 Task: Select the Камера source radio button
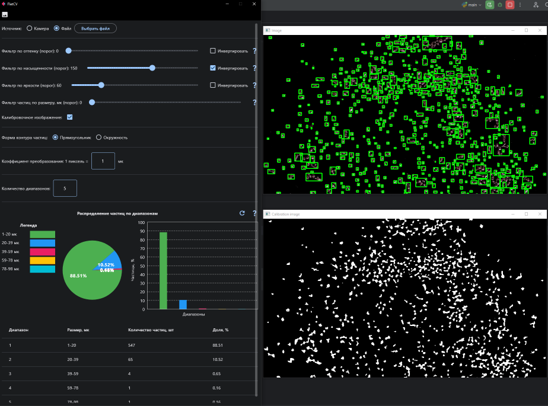29,28
